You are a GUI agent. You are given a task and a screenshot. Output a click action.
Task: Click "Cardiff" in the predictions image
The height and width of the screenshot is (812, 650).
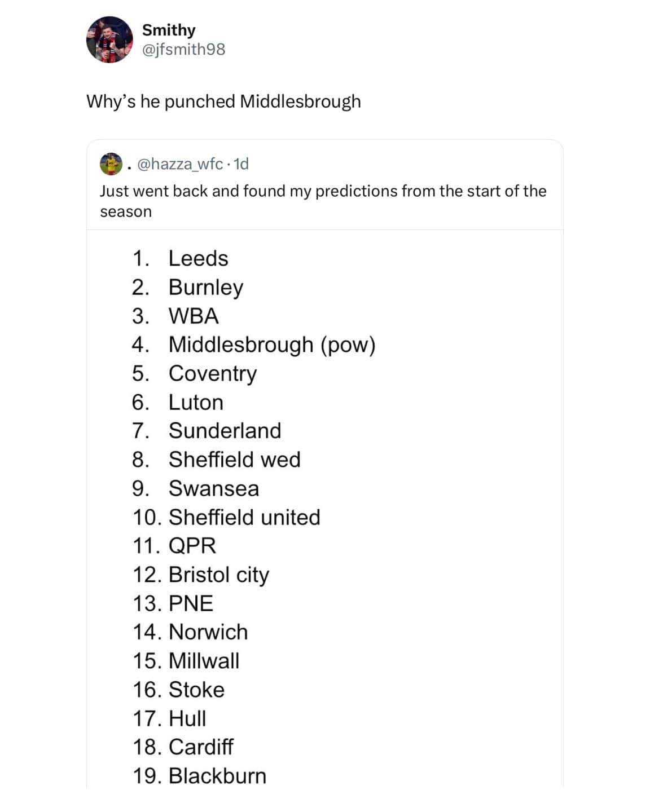pyautogui.click(x=201, y=747)
